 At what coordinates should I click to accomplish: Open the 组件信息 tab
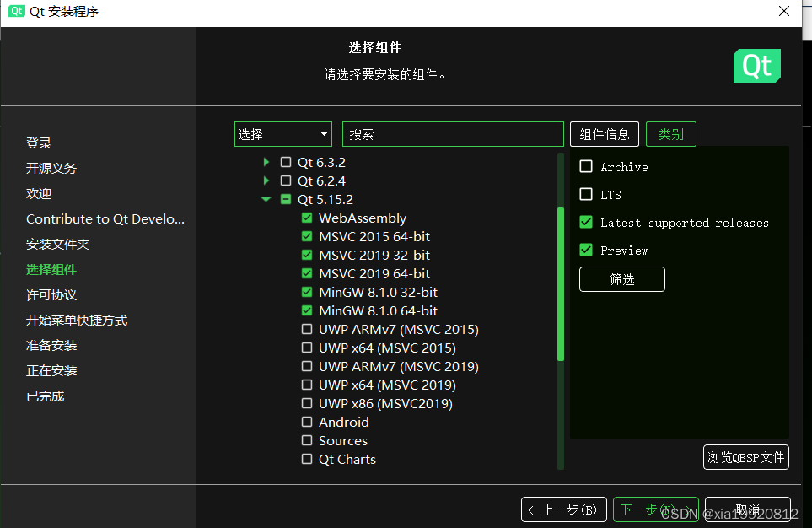click(605, 134)
